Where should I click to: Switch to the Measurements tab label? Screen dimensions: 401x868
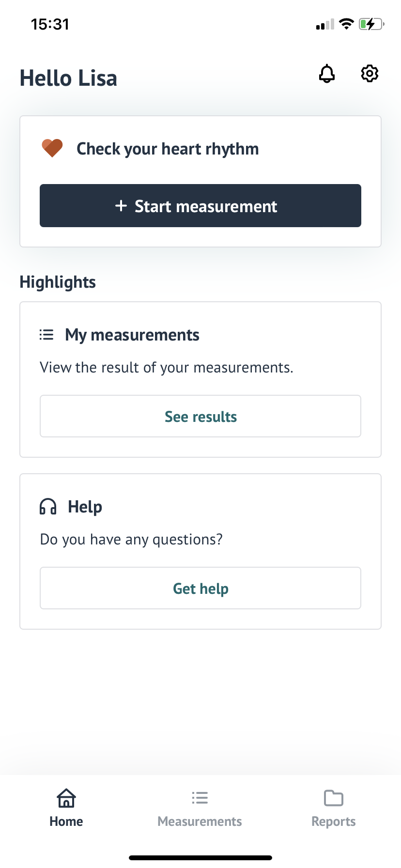tap(200, 821)
